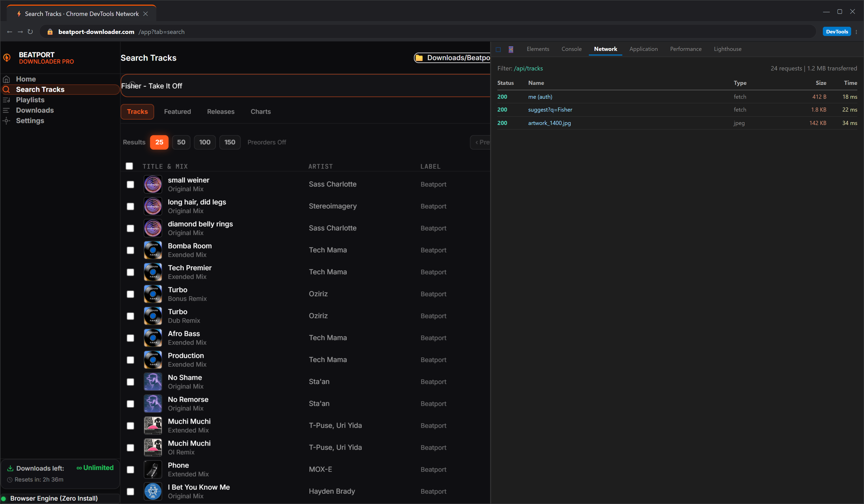
Task: Click the green Browser Engine status dot
Action: (x=4, y=499)
